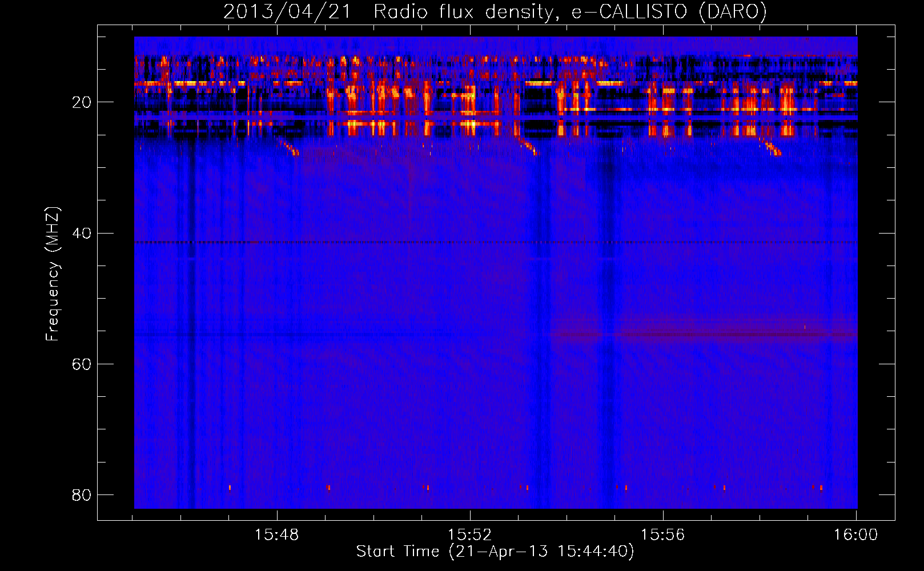Click the 15:52 time tick label

click(469, 534)
